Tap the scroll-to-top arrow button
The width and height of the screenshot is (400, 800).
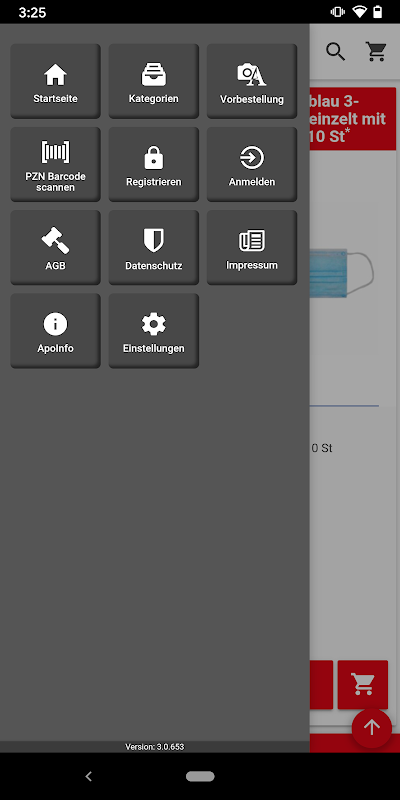[x=371, y=728]
